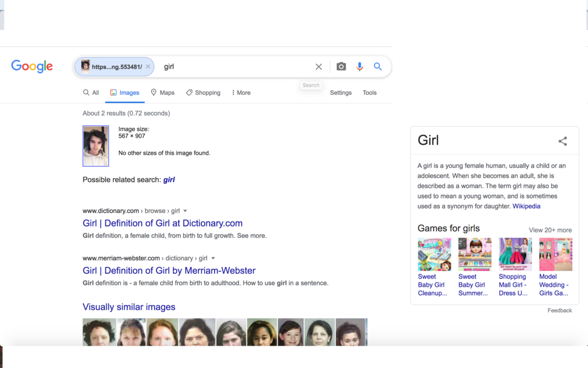This screenshot has height=368, width=588.
Task: Click the 'girl' possible related search link
Action: click(x=169, y=180)
